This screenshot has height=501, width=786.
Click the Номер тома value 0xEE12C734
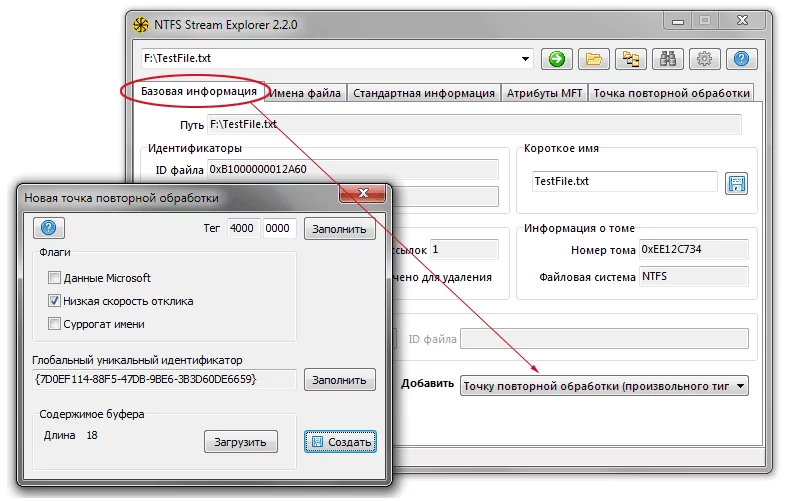694,249
